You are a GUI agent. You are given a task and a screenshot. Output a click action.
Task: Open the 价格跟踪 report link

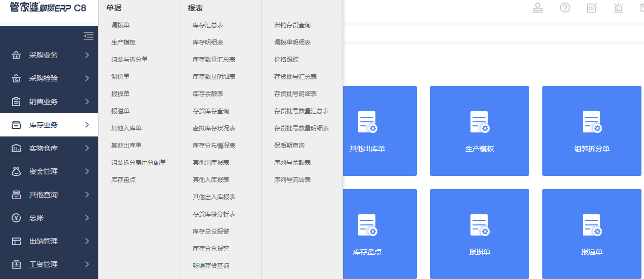[x=286, y=59]
